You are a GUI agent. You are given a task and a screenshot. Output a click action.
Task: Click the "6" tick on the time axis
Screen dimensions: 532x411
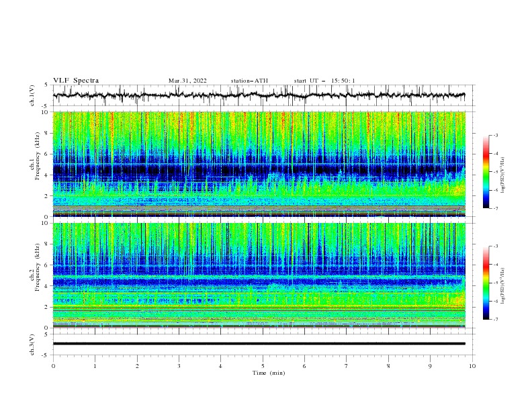304,366
